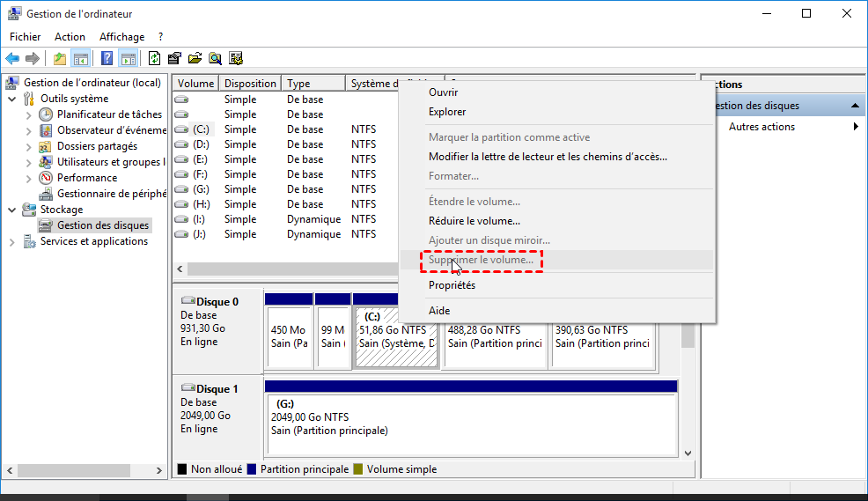This screenshot has height=501, width=868.
Task: Open Help with the blue question mark icon
Action: (107, 58)
